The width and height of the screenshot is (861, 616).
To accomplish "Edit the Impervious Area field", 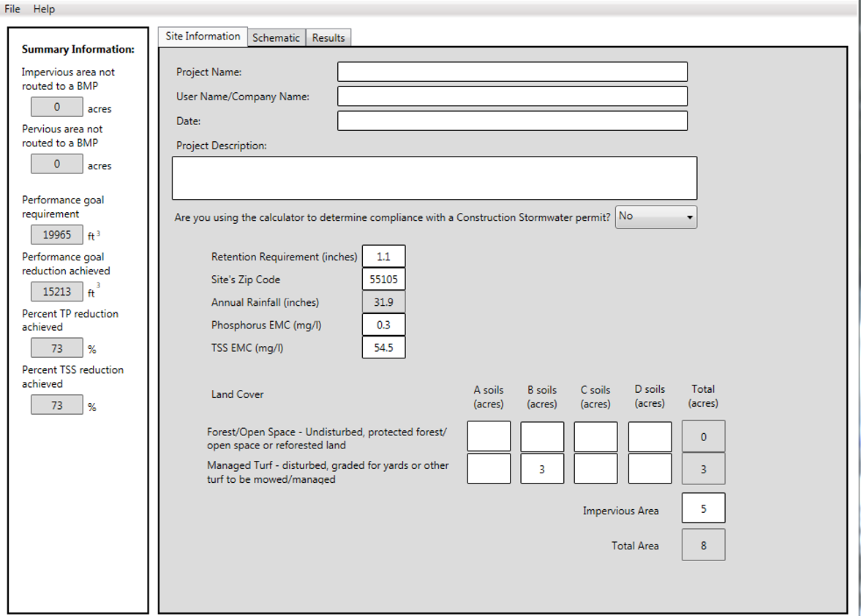I will [x=703, y=508].
